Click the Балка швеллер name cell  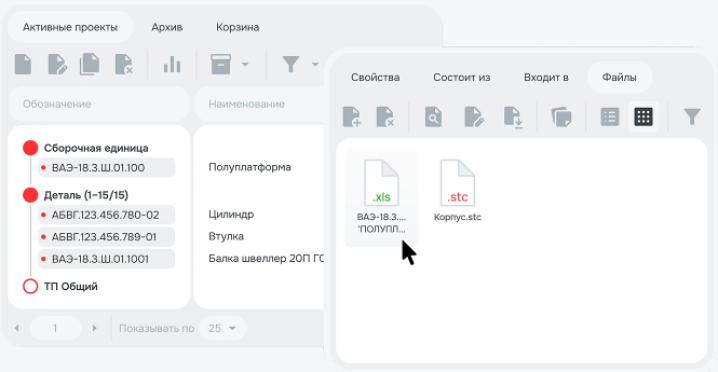267,259
